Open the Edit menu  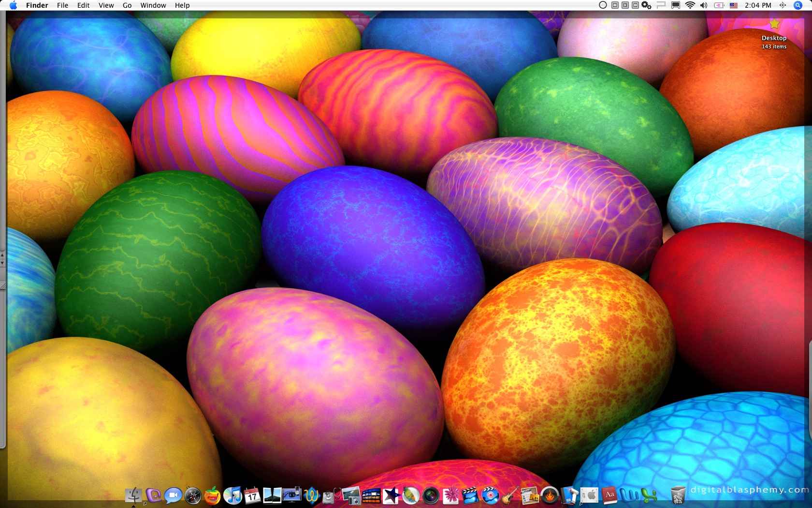(83, 5)
